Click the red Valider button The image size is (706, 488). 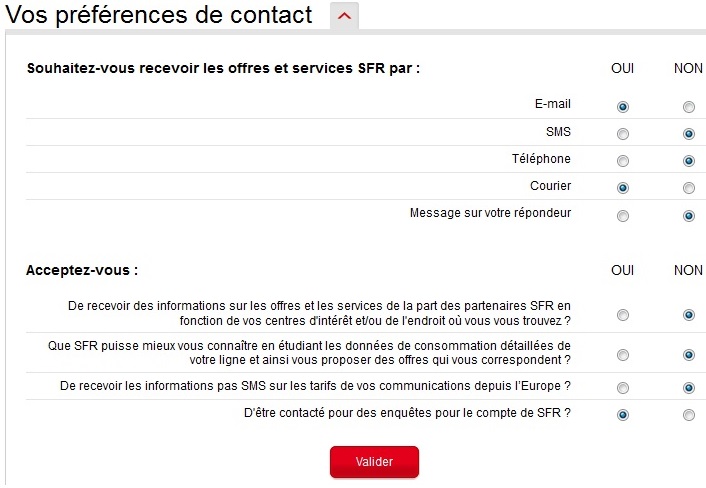coord(374,462)
